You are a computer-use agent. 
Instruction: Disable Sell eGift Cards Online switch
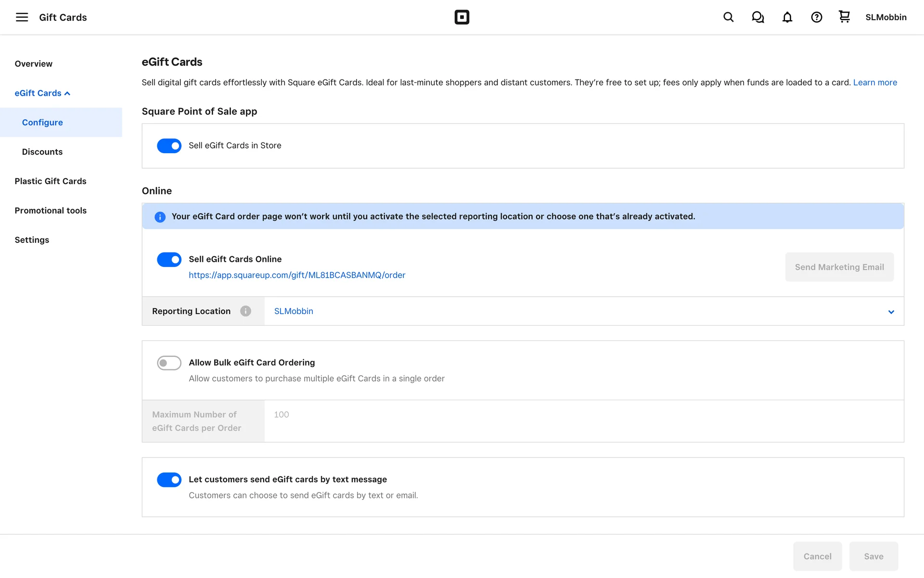pos(169,260)
